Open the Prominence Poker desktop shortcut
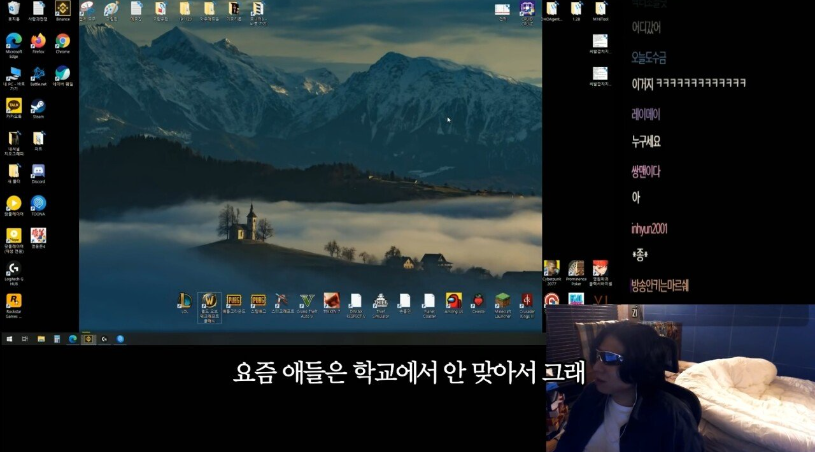Image resolution: width=816 pixels, height=452 pixels. (x=576, y=273)
